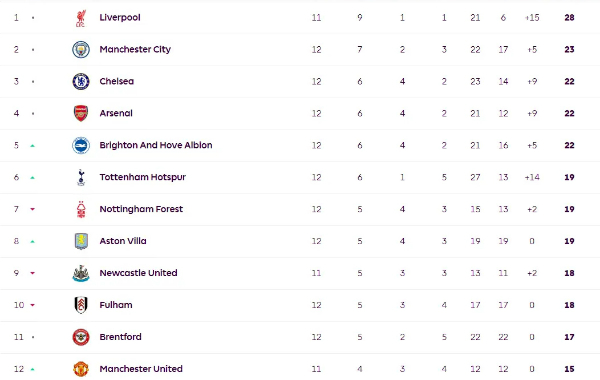
Task: Click the Manchester City club badge
Action: click(81, 49)
